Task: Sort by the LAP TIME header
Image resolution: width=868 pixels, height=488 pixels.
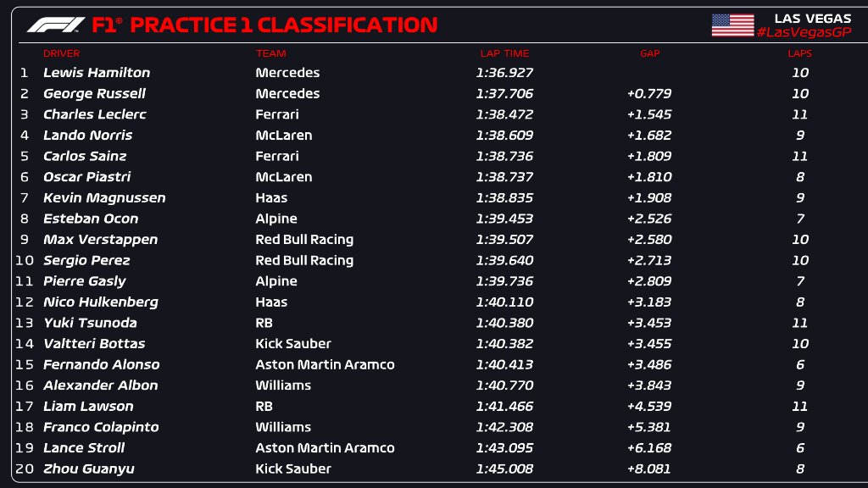Action: (504, 53)
